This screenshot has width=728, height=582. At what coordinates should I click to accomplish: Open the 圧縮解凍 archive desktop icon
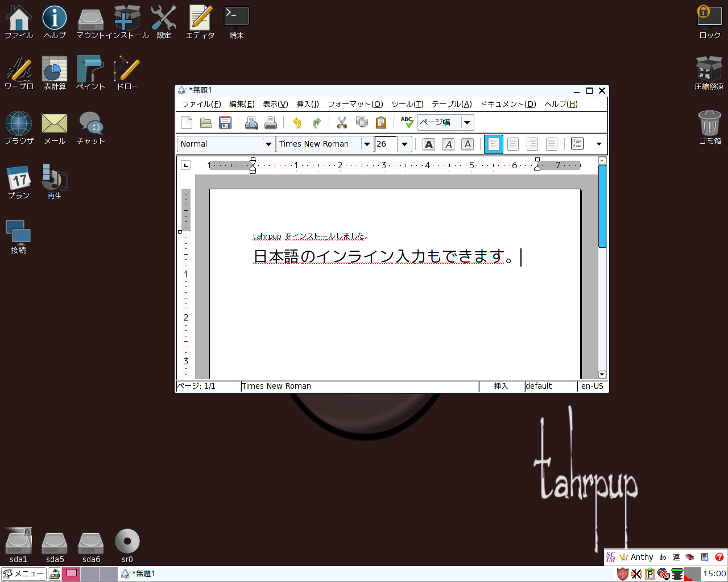coord(709,74)
